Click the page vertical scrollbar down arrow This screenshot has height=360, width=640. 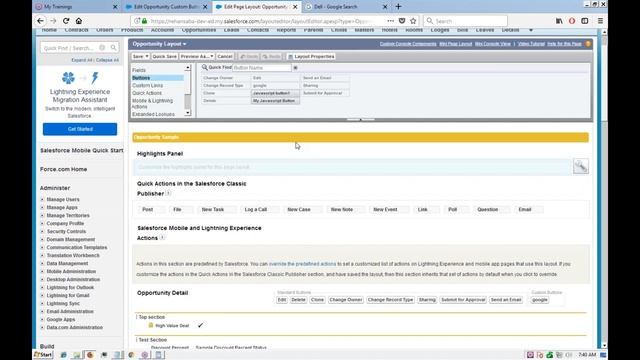(604, 346)
